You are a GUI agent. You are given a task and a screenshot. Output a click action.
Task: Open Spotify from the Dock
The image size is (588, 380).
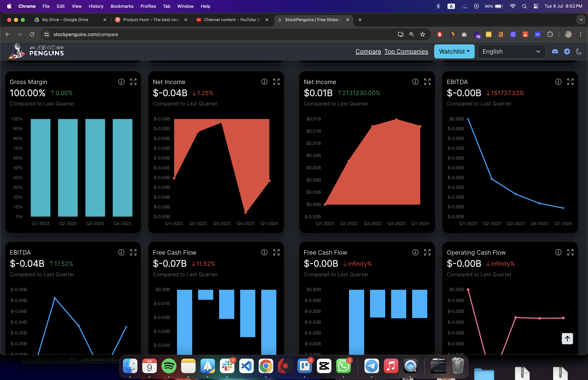[x=169, y=366]
